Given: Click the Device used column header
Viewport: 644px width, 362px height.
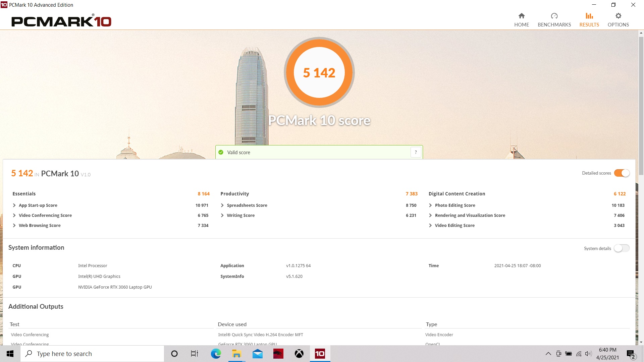Looking at the screenshot, I should click(x=232, y=324).
